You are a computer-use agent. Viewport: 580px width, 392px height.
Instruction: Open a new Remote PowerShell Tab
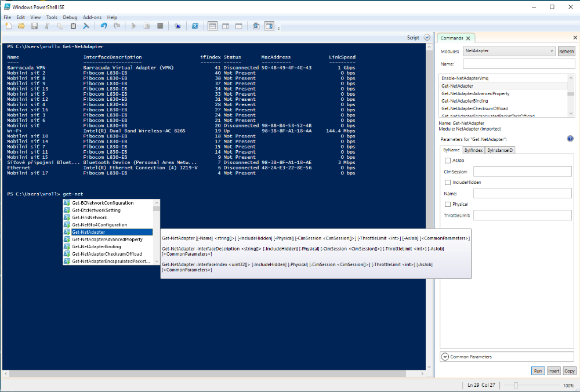(x=178, y=26)
